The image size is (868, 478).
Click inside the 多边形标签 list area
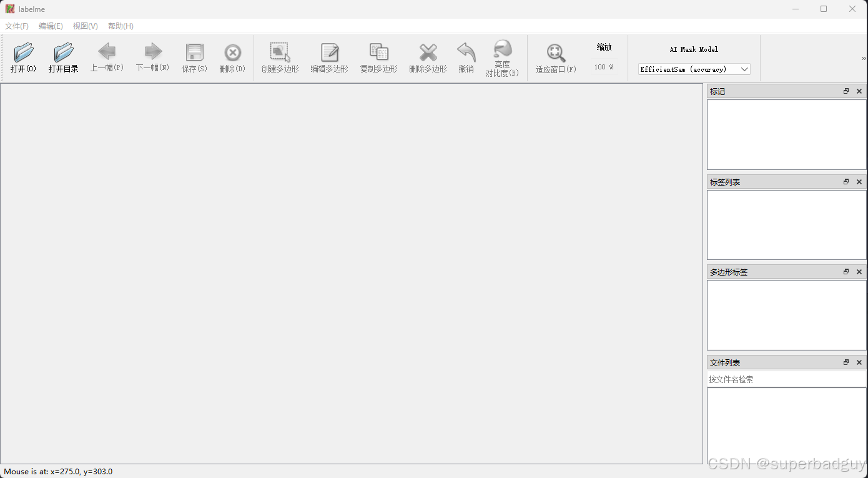click(787, 315)
